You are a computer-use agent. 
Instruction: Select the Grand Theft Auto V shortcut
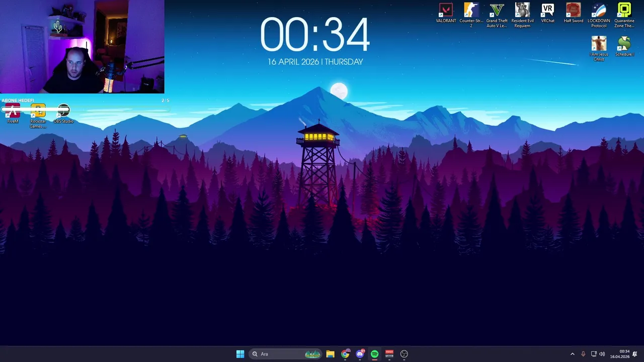[x=497, y=16]
